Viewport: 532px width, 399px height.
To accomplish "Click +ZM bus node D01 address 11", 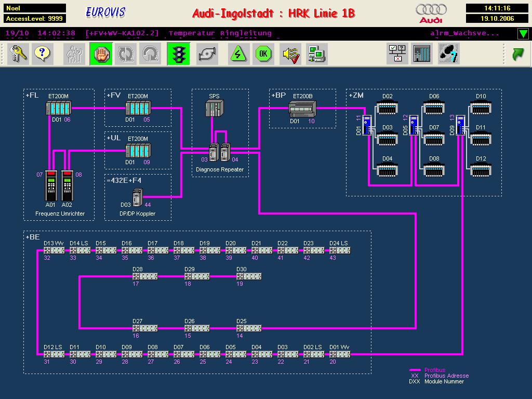I will tap(367, 125).
